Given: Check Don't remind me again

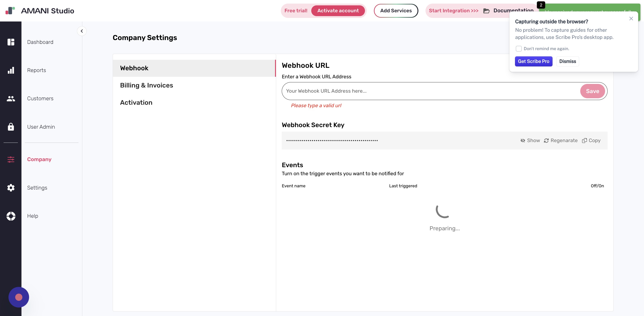Looking at the screenshot, I should [519, 49].
